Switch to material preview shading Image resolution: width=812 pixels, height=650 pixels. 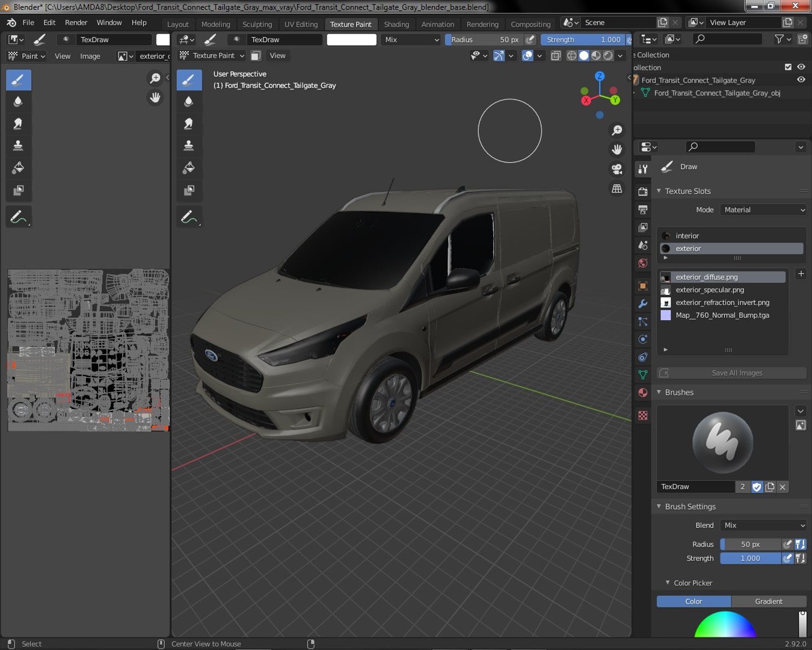[596, 55]
